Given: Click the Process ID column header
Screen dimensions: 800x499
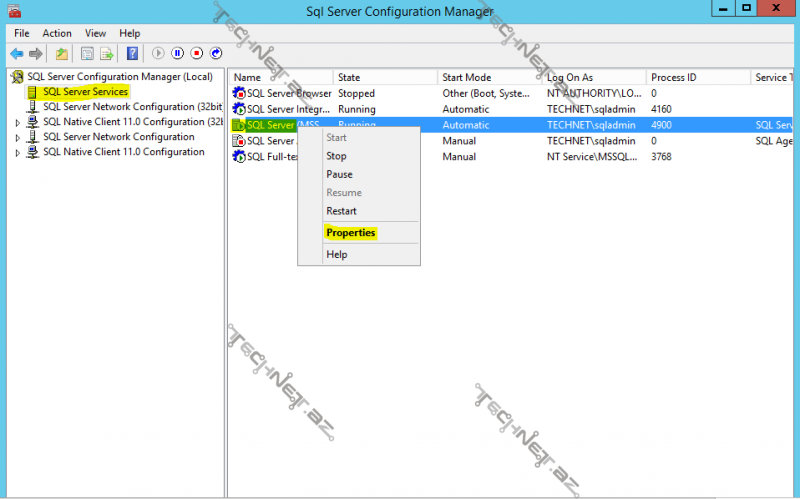Looking at the screenshot, I should pos(674,77).
